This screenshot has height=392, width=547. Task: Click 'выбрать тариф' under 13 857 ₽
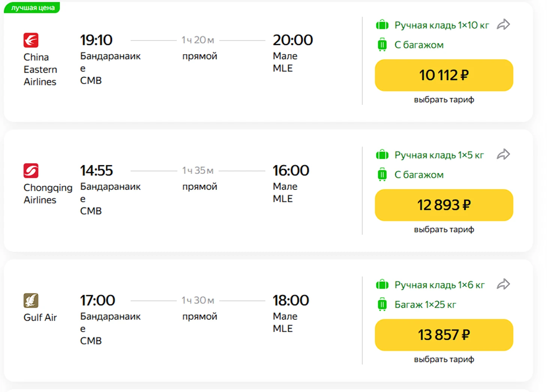444,359
